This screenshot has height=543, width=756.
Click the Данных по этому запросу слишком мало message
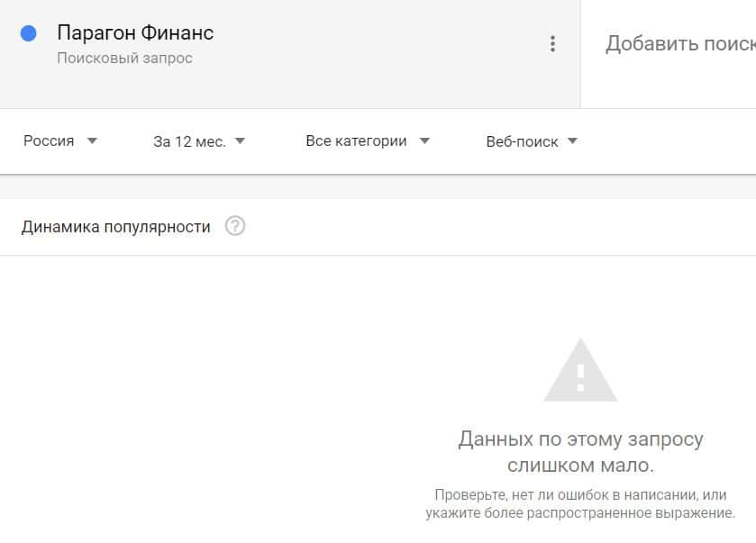coord(580,452)
